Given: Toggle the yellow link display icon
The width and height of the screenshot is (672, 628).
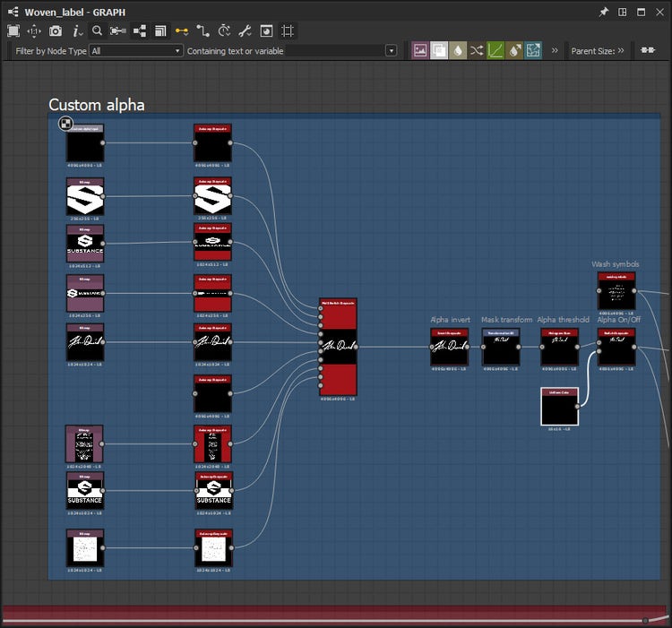Looking at the screenshot, I should click(x=182, y=30).
